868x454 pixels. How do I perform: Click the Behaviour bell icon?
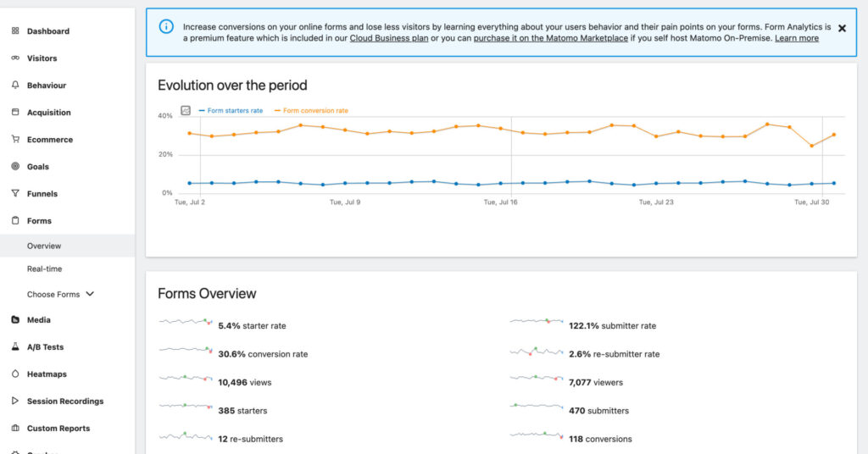click(15, 86)
